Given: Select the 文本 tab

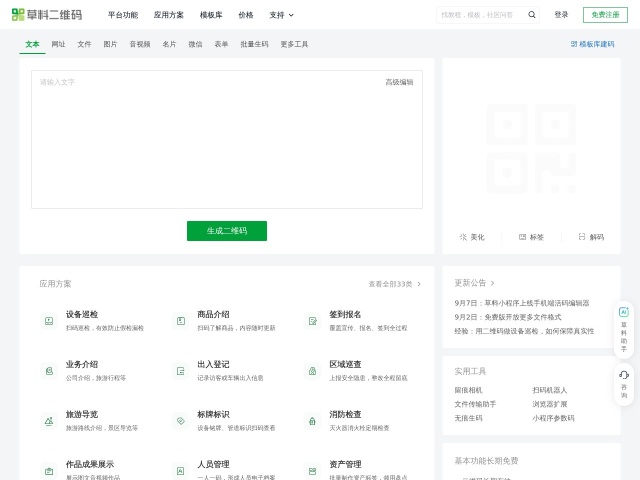Looking at the screenshot, I should (x=32, y=44).
